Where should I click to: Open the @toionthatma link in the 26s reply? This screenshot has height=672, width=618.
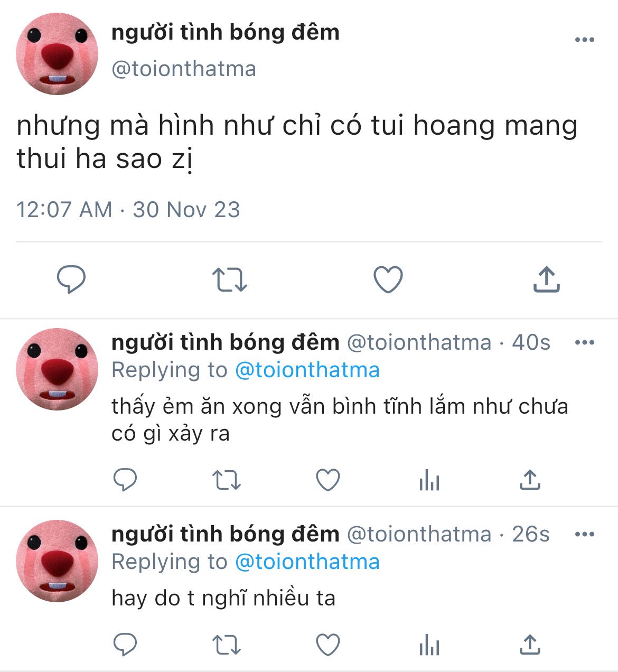pyautogui.click(x=307, y=562)
